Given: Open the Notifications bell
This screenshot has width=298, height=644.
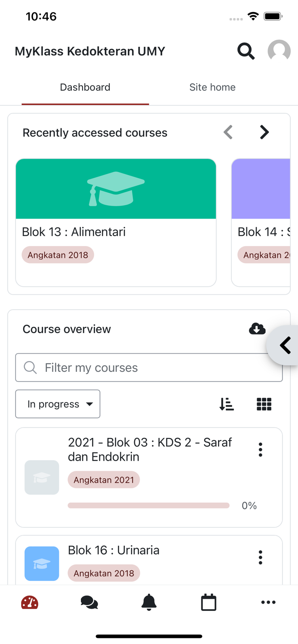Looking at the screenshot, I should click(149, 602).
